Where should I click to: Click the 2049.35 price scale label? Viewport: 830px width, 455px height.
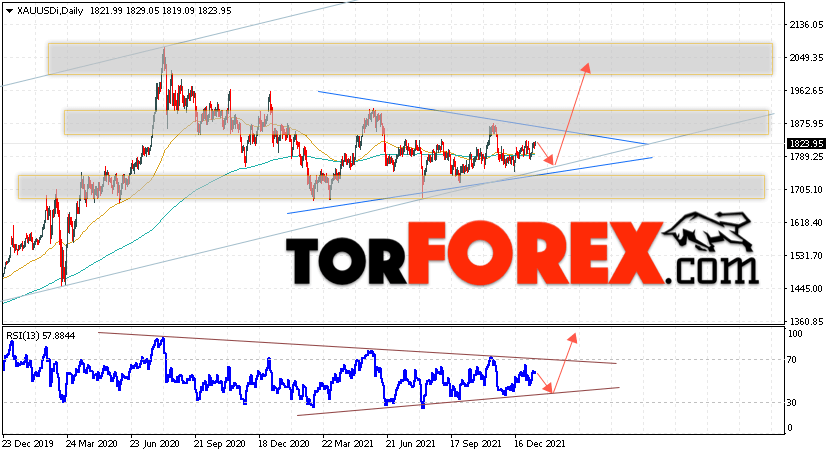[x=806, y=57]
